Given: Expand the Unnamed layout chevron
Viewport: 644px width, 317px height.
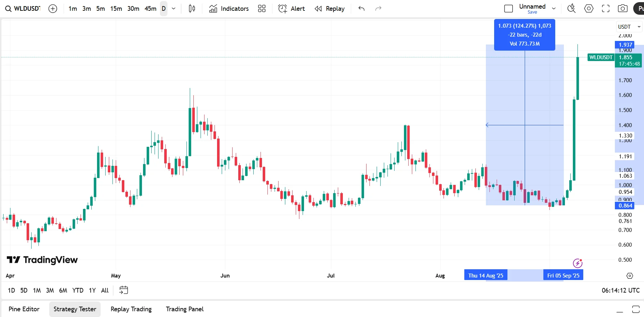Looking at the screenshot, I should click(x=554, y=8).
